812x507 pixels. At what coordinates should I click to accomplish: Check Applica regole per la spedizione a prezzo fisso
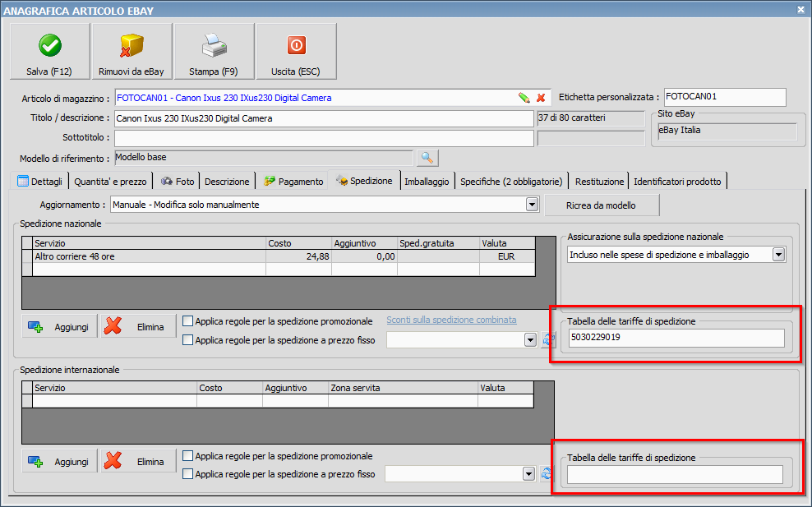(187, 339)
